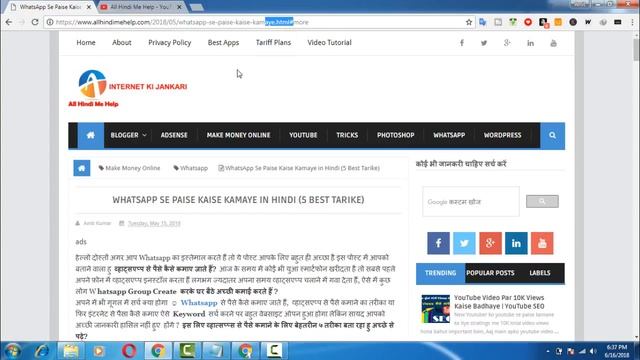Click the LinkedIn sidebar button
The image size is (640, 360).
tap(516, 243)
